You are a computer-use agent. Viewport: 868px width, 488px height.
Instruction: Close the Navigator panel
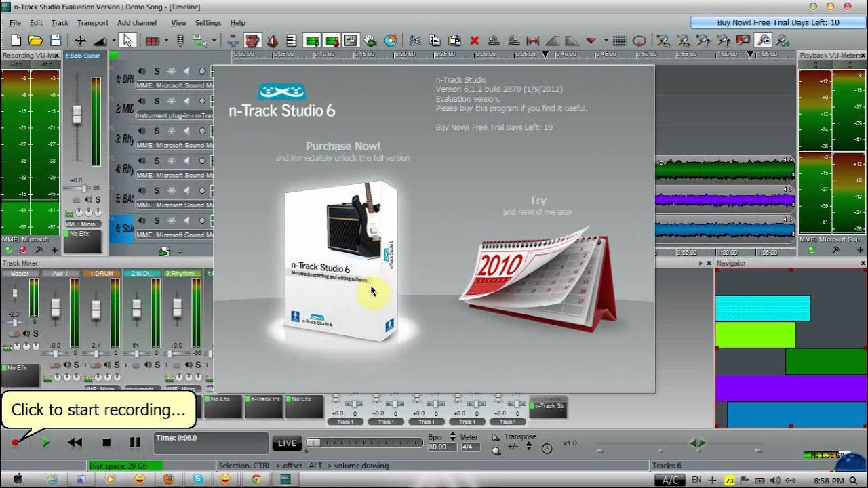[x=863, y=263]
